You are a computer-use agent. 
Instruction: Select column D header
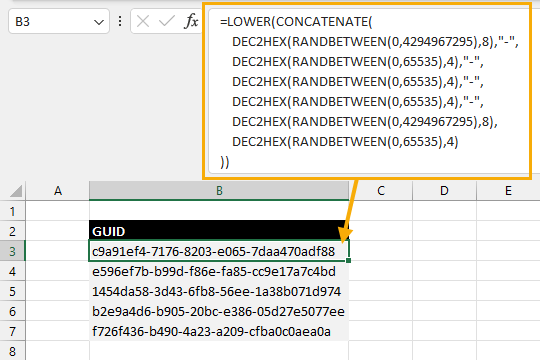[x=444, y=191]
